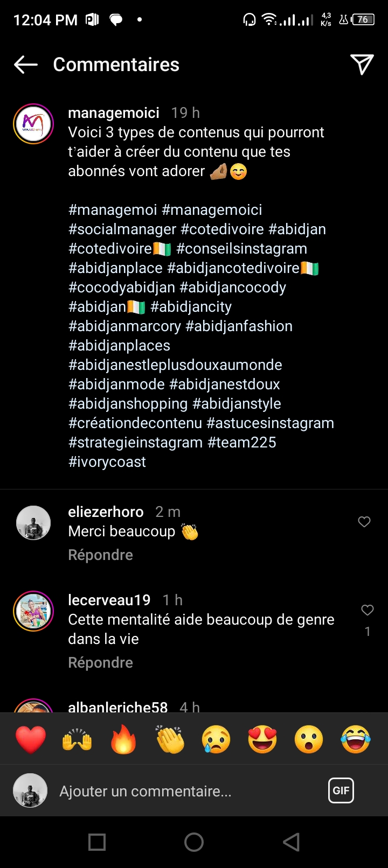Image resolution: width=388 pixels, height=868 pixels.
Task: Open the #conseilsinstagram hashtag
Action: (x=241, y=249)
